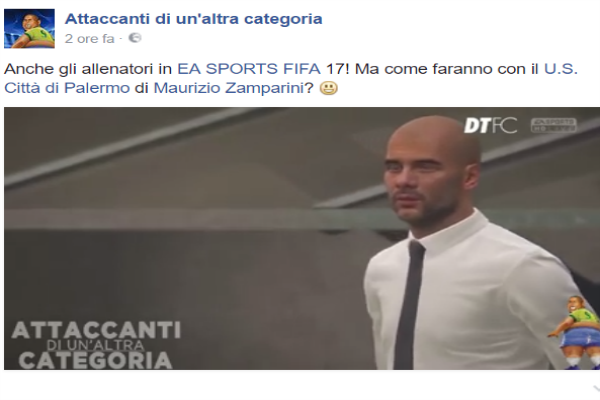The height and width of the screenshot is (400, 600).
Task: Open the Maurizio Zamparini profile link
Action: pos(228,88)
